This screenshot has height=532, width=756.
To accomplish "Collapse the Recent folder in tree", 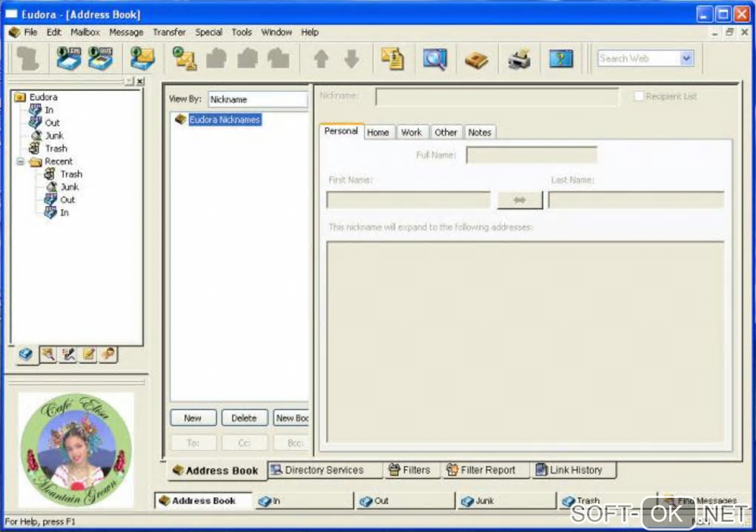I will [x=21, y=162].
